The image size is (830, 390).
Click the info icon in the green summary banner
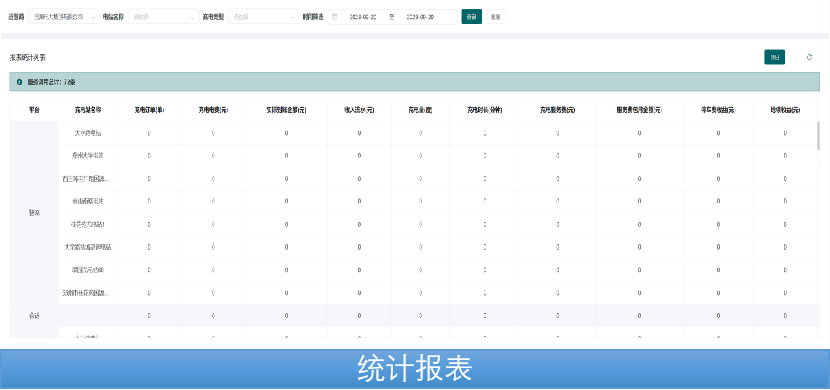coord(20,82)
